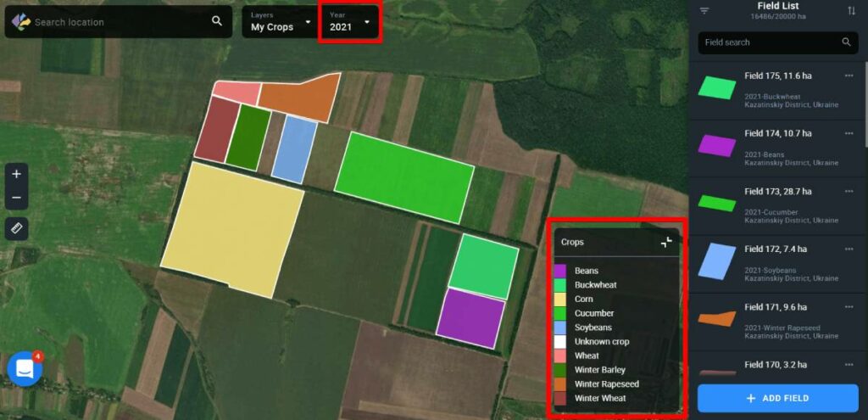Click the Beans purple color swatch in legend
This screenshot has width=868, height=420.
(559, 271)
